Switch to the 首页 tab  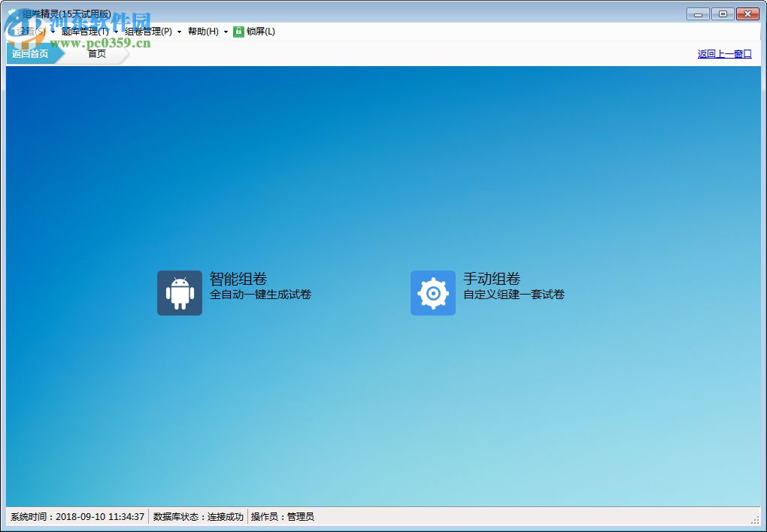pyautogui.click(x=97, y=53)
